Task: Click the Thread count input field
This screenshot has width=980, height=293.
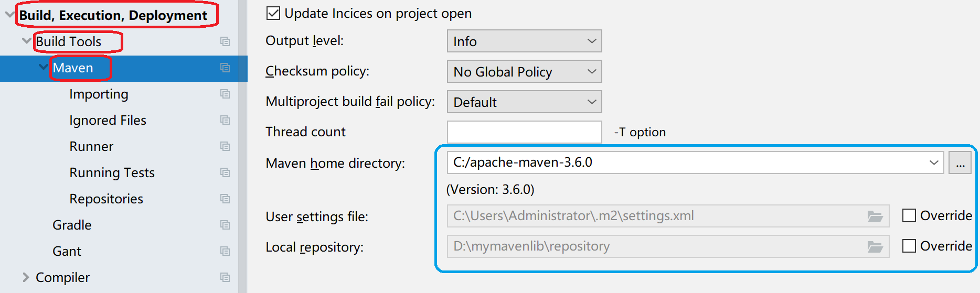Action: [x=524, y=132]
